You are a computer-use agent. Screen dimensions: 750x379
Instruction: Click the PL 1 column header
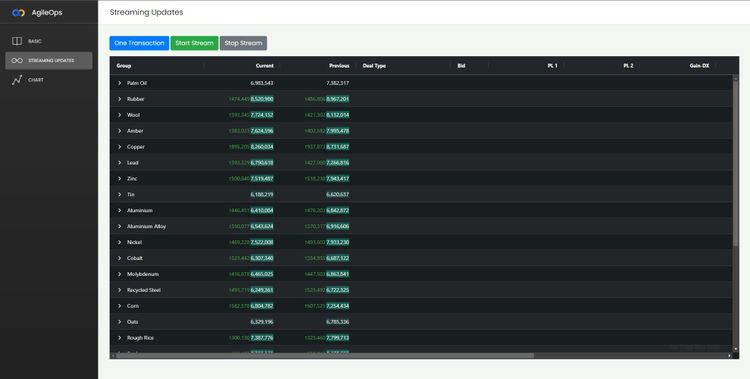pos(552,66)
